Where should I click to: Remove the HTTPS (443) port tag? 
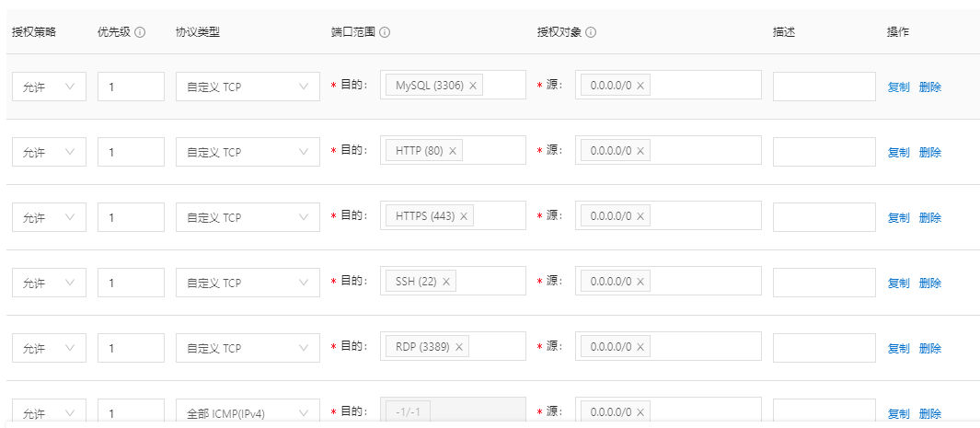tap(464, 216)
